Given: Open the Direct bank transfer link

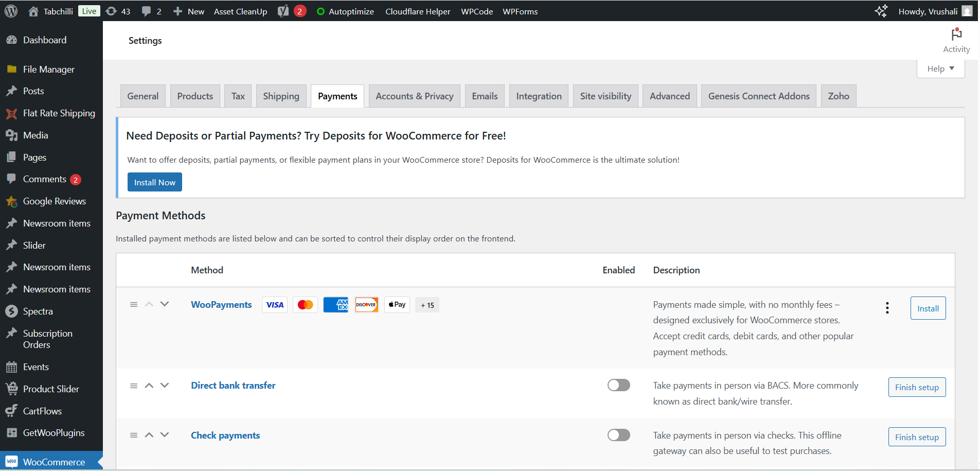Looking at the screenshot, I should [233, 386].
